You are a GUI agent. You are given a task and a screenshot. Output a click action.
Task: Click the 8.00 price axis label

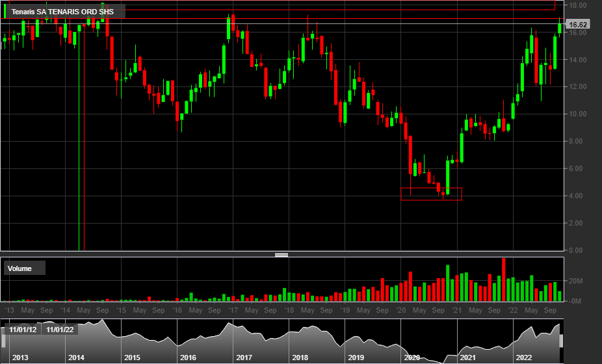pyautogui.click(x=576, y=141)
